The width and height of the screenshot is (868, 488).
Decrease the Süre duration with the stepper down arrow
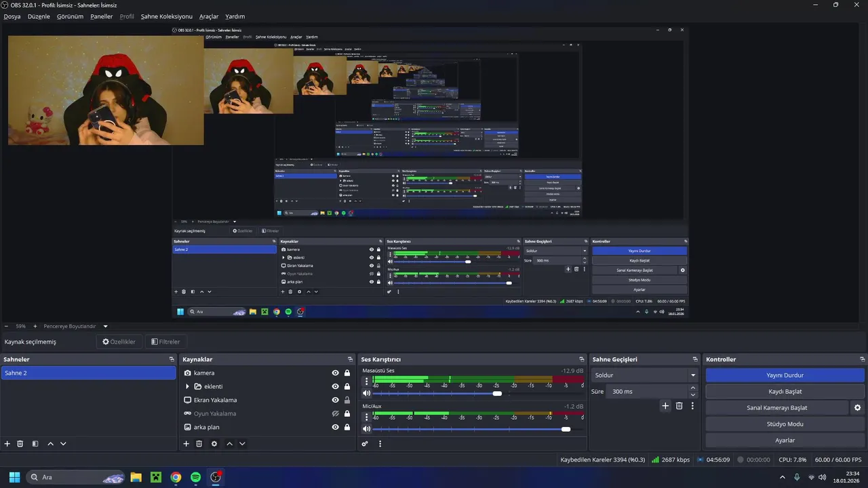(693, 395)
